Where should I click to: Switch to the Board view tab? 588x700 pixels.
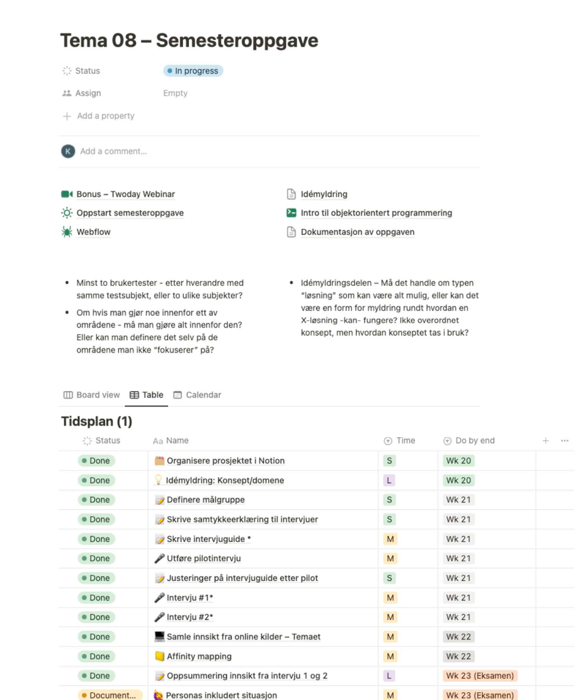pos(91,394)
